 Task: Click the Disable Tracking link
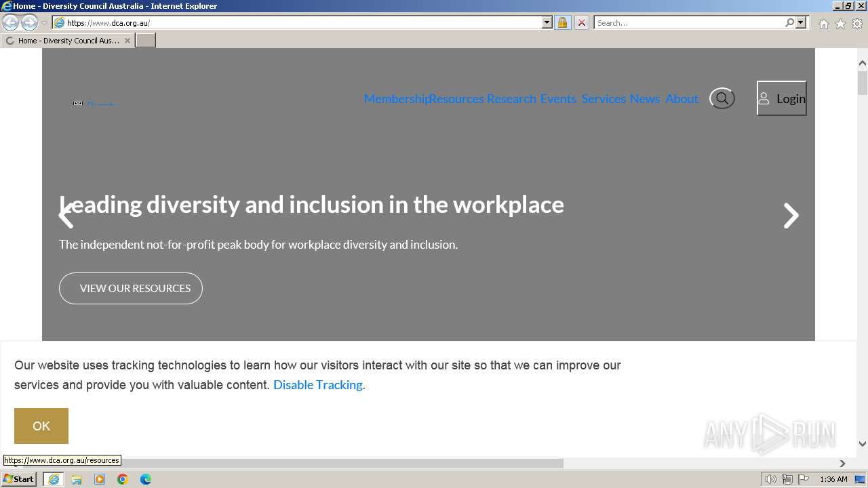coord(318,385)
